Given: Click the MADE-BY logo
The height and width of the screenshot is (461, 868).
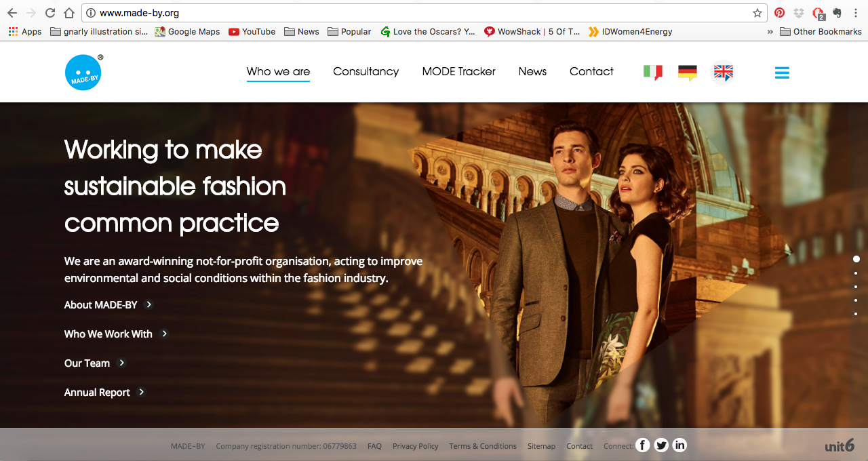Looking at the screenshot, I should 83,72.
